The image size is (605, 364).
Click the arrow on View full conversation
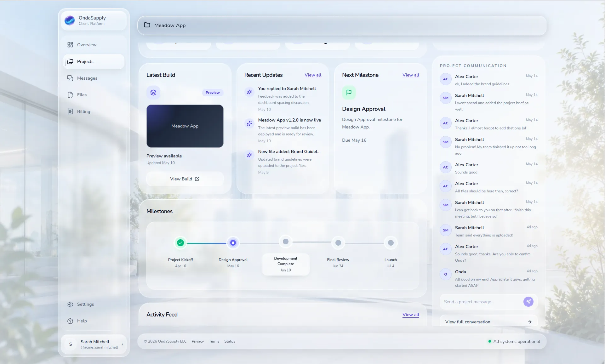pyautogui.click(x=530, y=322)
